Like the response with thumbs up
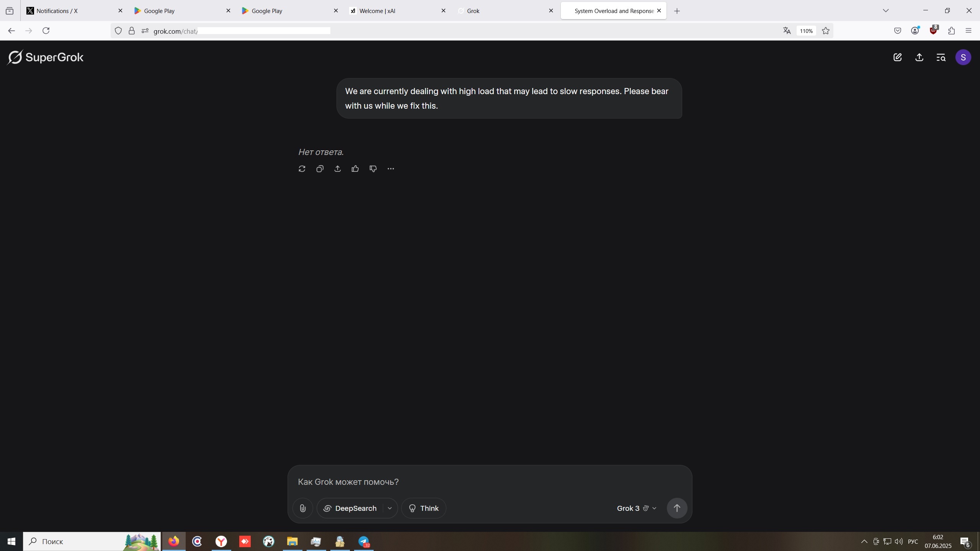The width and height of the screenshot is (980, 551). tap(355, 169)
